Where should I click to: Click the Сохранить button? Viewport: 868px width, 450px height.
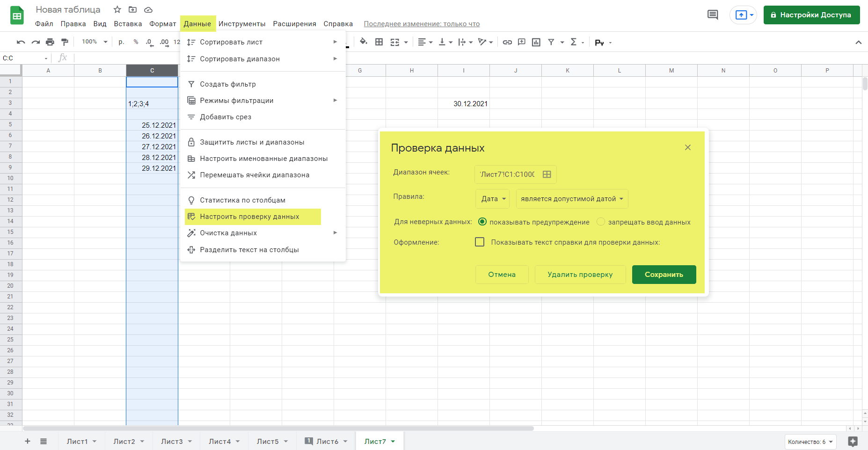(x=664, y=275)
